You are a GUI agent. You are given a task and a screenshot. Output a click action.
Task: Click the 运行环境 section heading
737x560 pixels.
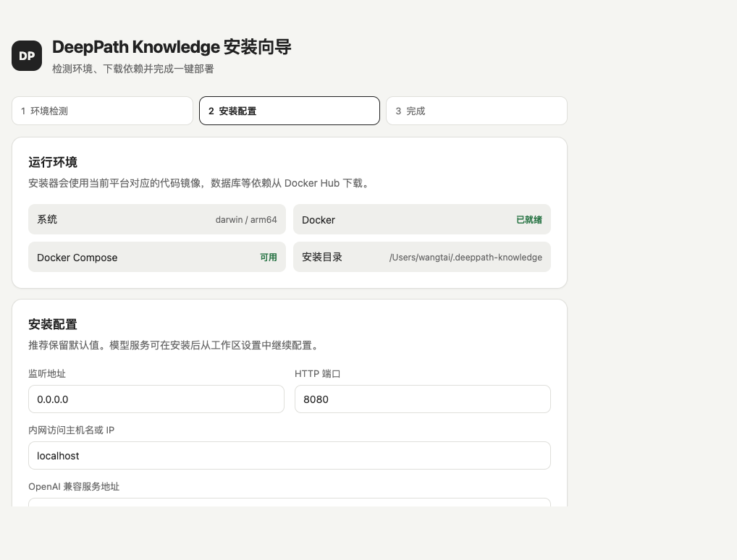tap(53, 163)
